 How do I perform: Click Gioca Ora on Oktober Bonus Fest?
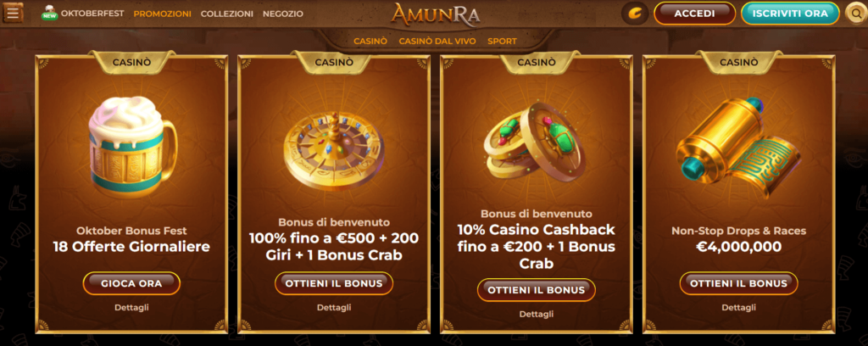[x=131, y=283]
